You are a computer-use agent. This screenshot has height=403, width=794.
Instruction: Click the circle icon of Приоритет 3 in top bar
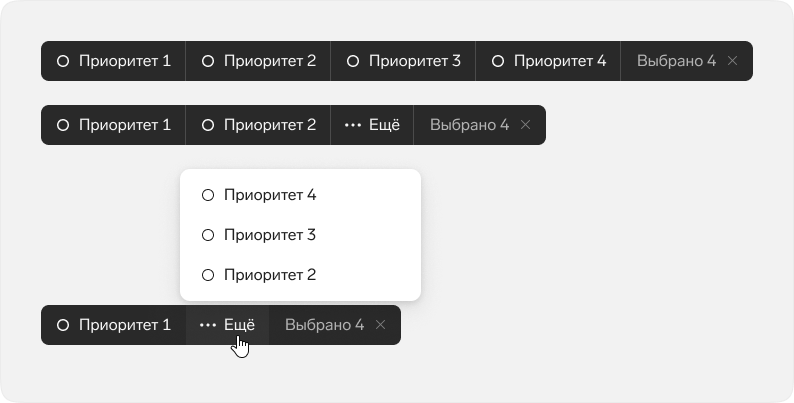353,61
